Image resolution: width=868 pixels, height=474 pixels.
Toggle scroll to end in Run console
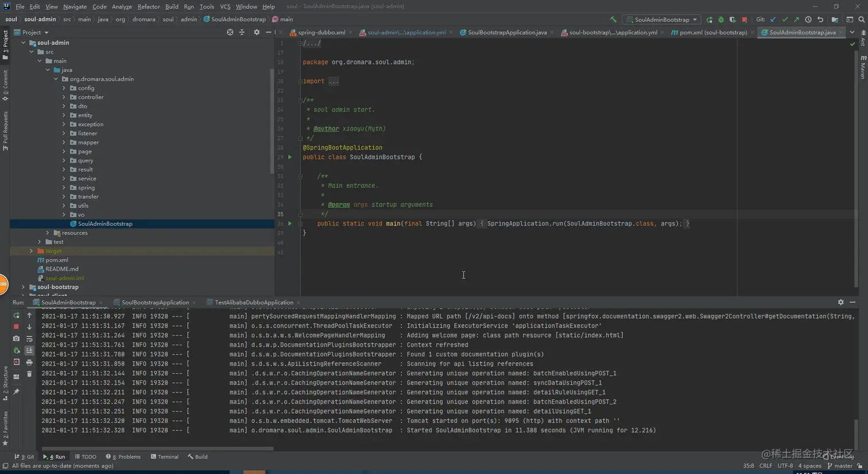click(29, 350)
